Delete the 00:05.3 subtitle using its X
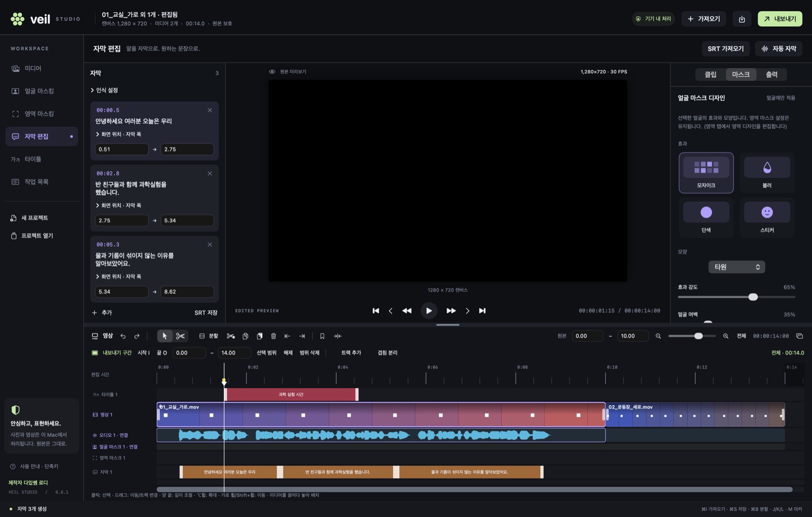This screenshot has height=517, width=812. [x=210, y=245]
